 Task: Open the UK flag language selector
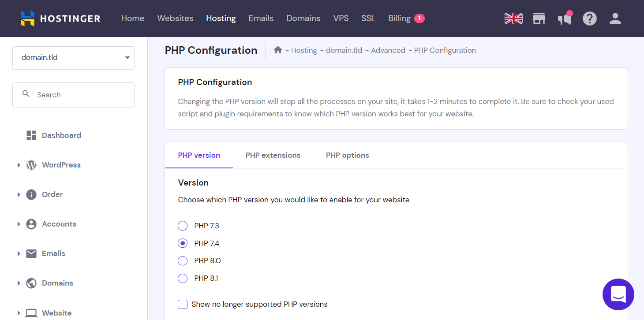click(513, 19)
